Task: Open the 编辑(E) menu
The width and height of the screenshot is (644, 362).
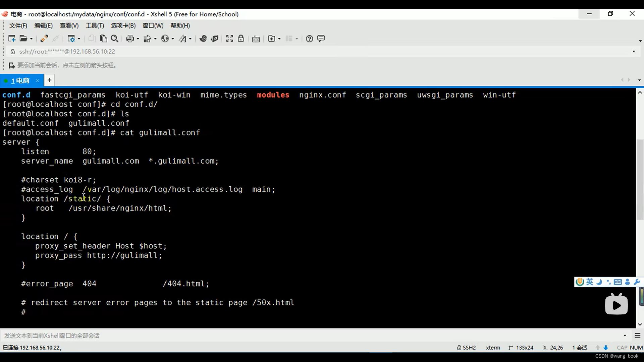Action: 43,26
